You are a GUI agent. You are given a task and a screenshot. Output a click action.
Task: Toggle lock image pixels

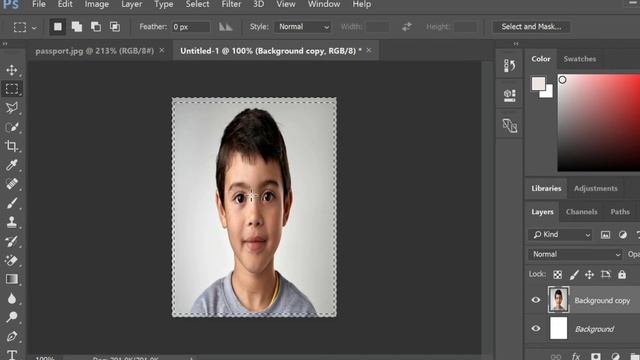[574, 275]
